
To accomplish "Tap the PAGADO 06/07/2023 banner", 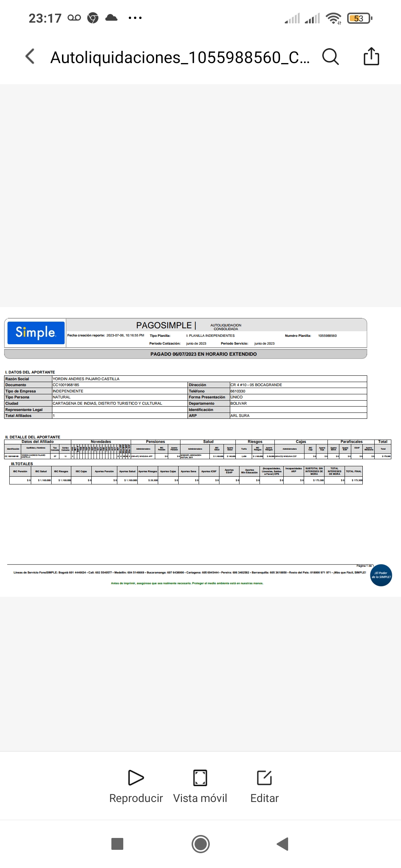I will pyautogui.click(x=203, y=354).
